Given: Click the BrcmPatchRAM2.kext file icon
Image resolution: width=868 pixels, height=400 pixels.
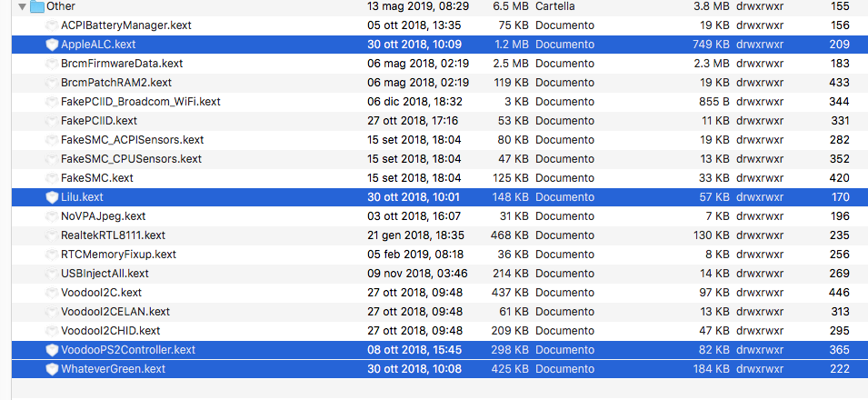Looking at the screenshot, I should (x=52, y=83).
